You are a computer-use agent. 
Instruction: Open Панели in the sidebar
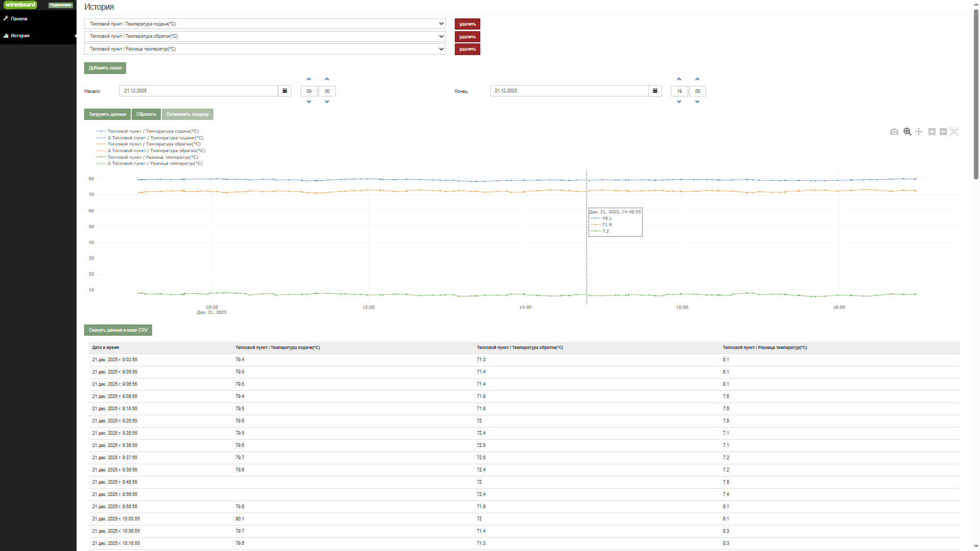coord(19,19)
